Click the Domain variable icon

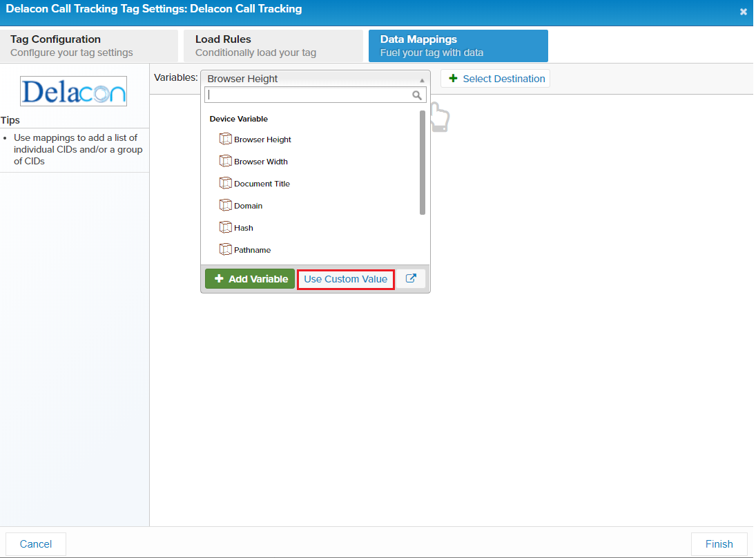[x=225, y=206]
